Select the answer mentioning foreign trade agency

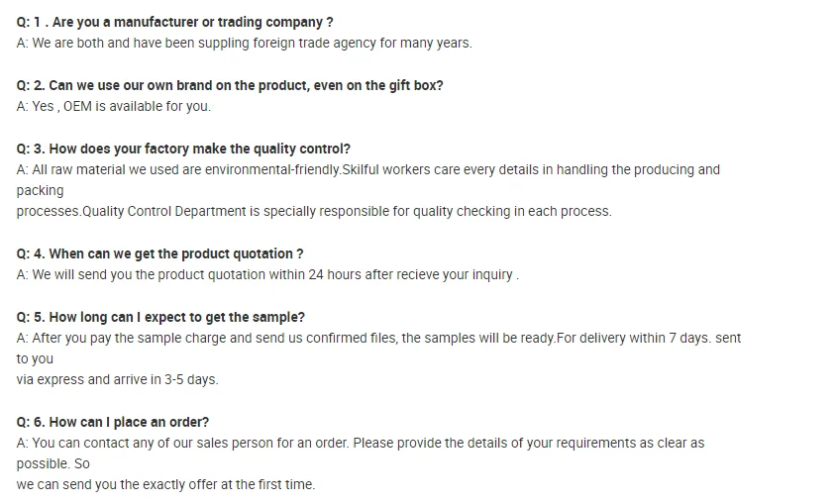[x=244, y=43]
